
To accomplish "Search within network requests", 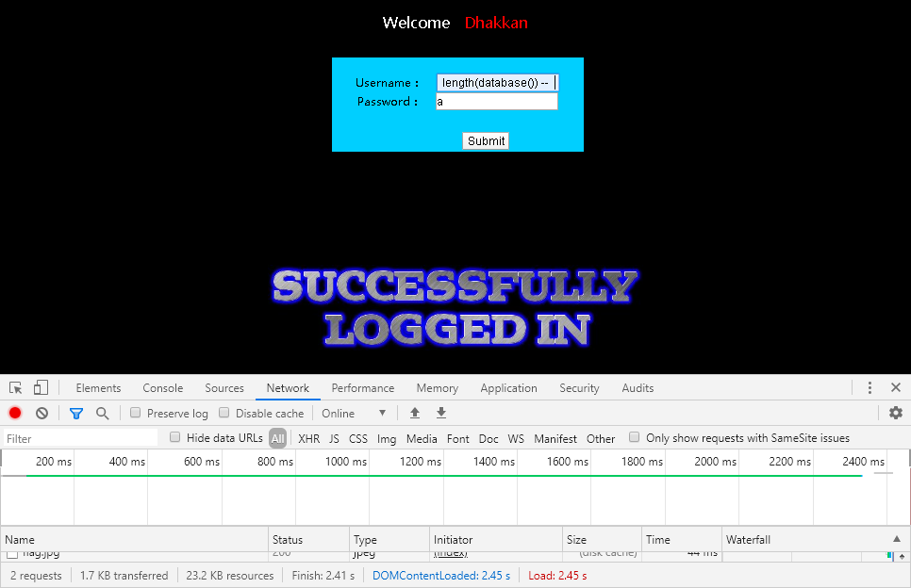I will [x=103, y=413].
